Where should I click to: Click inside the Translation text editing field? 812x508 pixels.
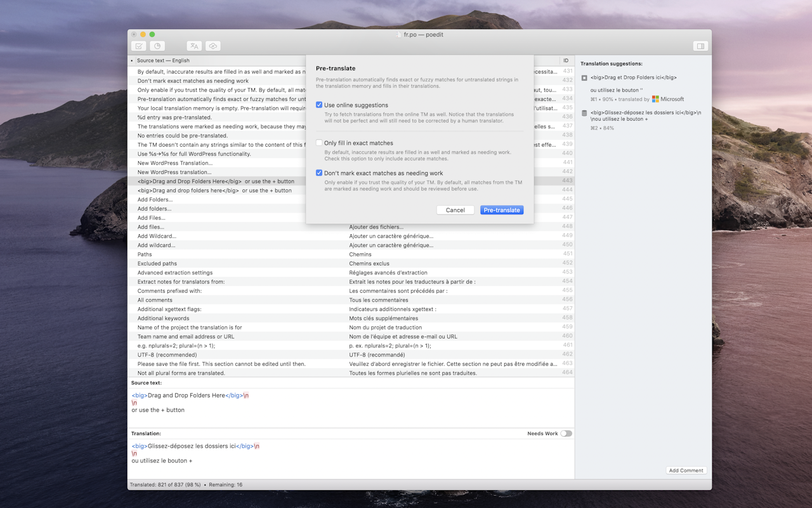(351, 459)
